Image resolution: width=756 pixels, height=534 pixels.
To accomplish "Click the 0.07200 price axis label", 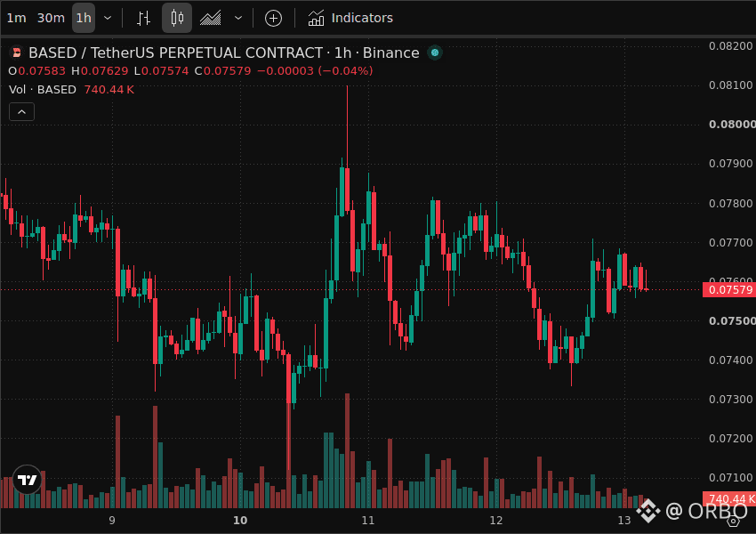I will [731, 439].
